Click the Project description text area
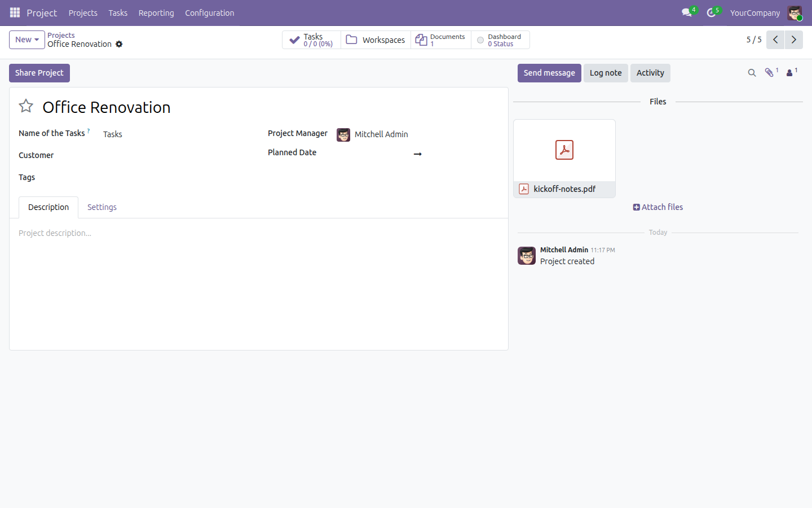This screenshot has height=508, width=812. pyautogui.click(x=259, y=233)
